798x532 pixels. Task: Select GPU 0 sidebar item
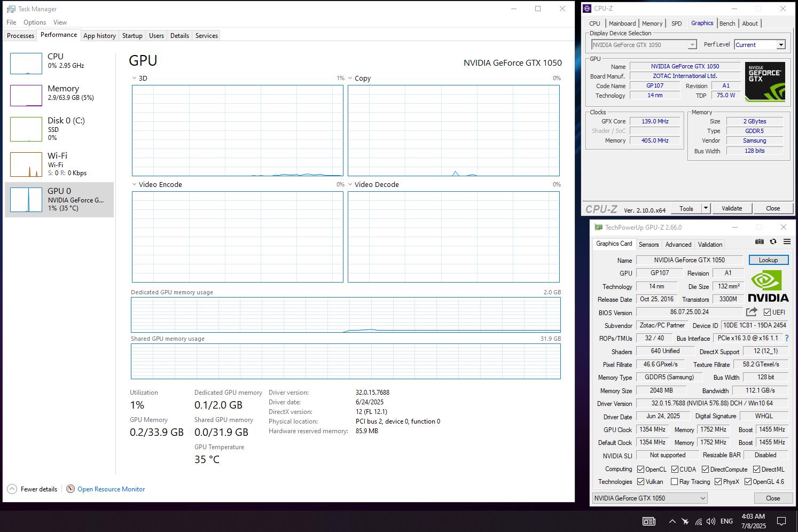pos(59,200)
